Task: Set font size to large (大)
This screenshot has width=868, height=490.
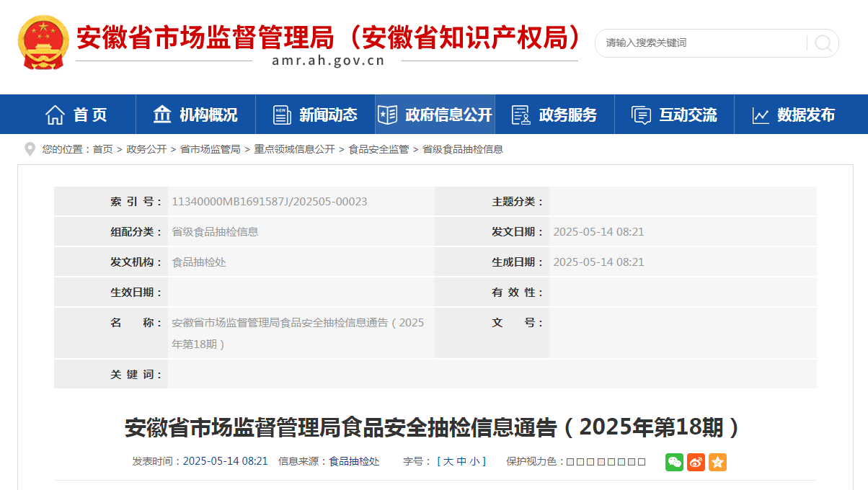Action: [448, 461]
